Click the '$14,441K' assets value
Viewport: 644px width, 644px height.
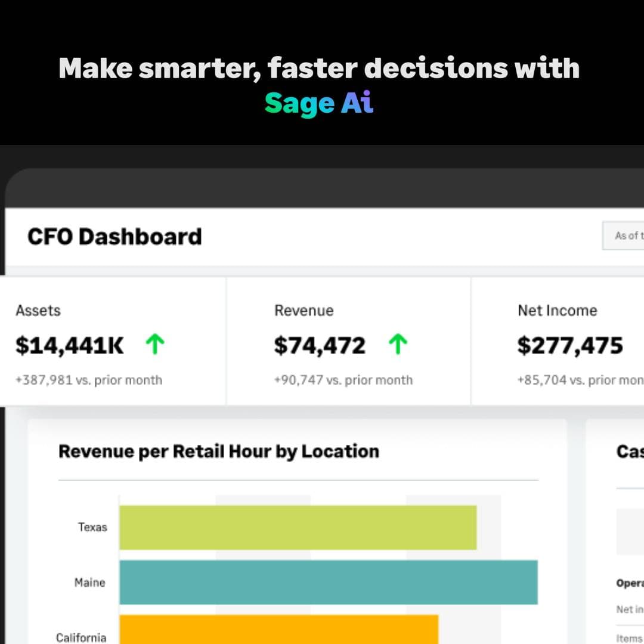pos(69,345)
